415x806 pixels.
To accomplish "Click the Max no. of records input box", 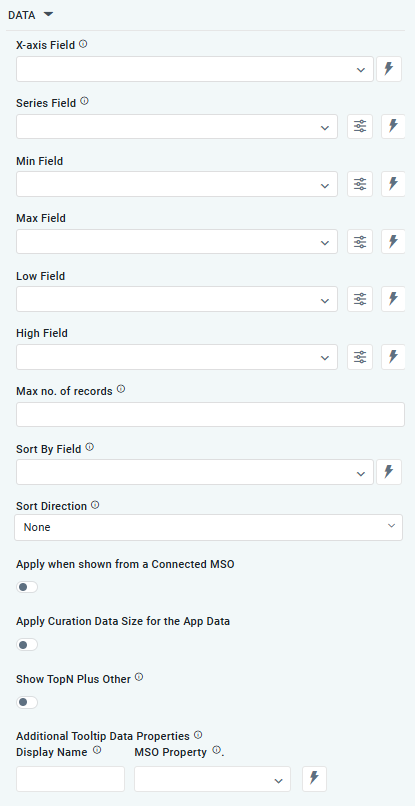I will (x=210, y=414).
